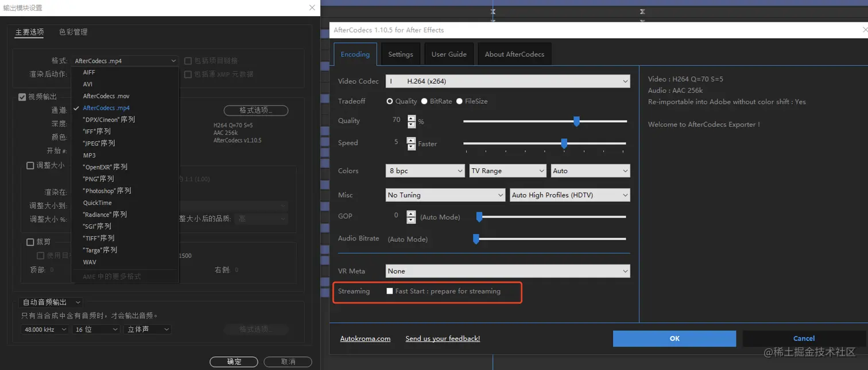
Task: Click the 格式选项 button under video output
Action: click(256, 110)
